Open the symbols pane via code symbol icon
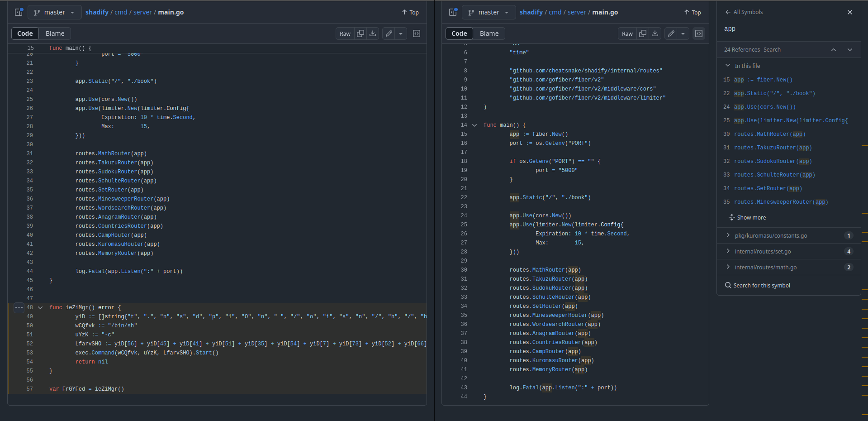Image resolution: width=868 pixels, height=421 pixels. point(416,33)
